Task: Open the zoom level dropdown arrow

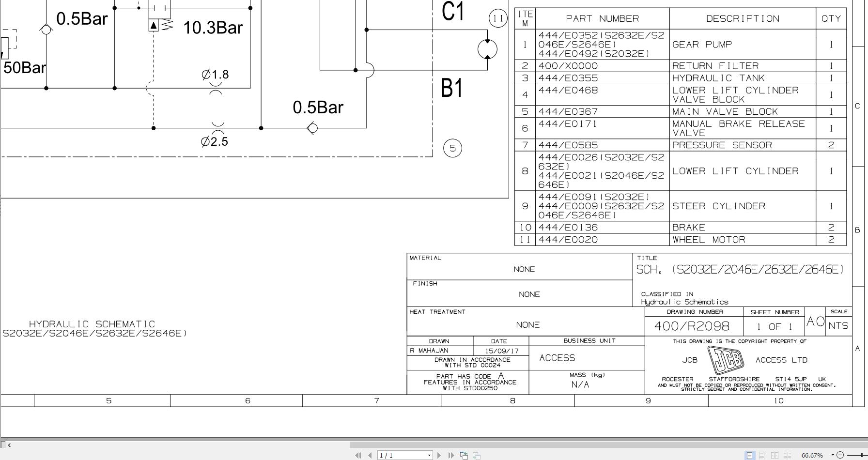Action: tap(833, 455)
